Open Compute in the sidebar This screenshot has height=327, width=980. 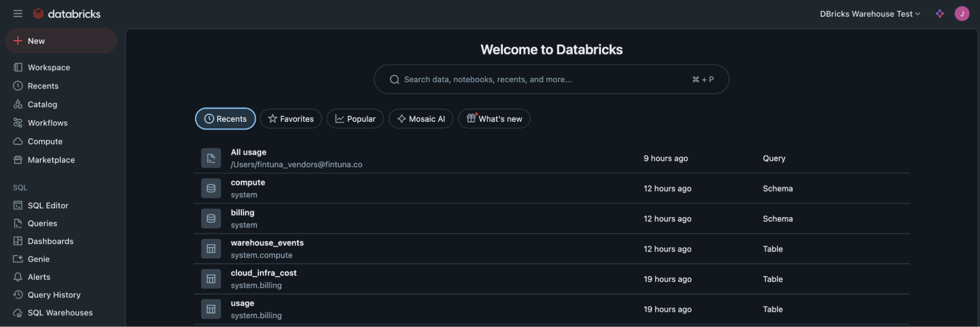45,141
